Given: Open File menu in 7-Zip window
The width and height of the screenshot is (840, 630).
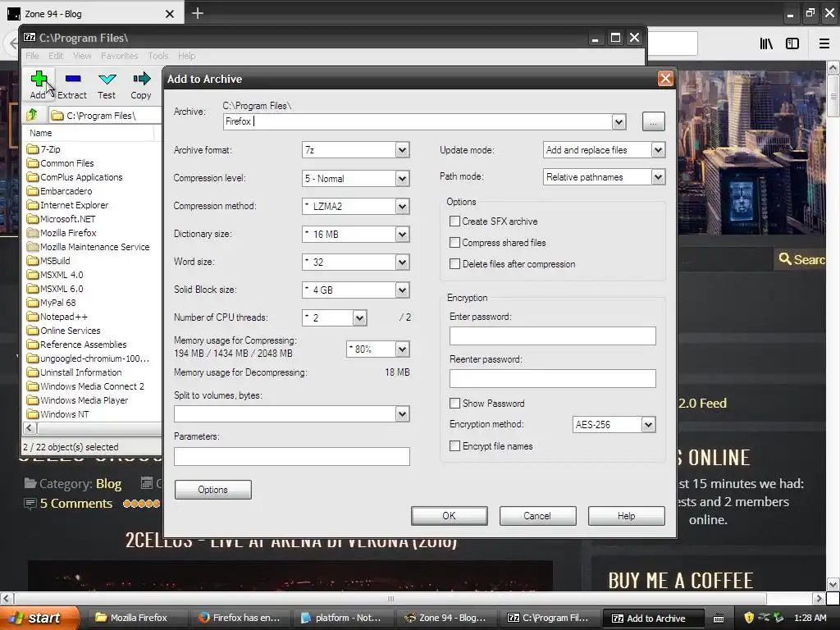Looking at the screenshot, I should 32,56.
